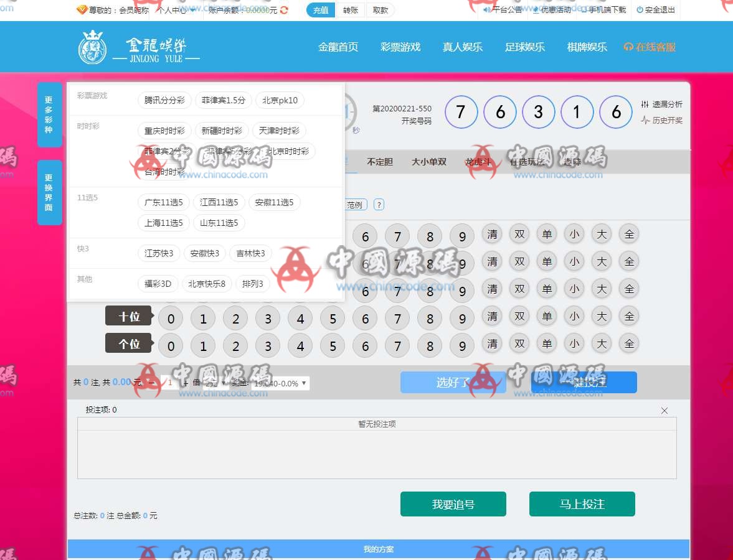The width and height of the screenshot is (733, 560).
Task: Click 安全退出 to log out
Action: 656,10
